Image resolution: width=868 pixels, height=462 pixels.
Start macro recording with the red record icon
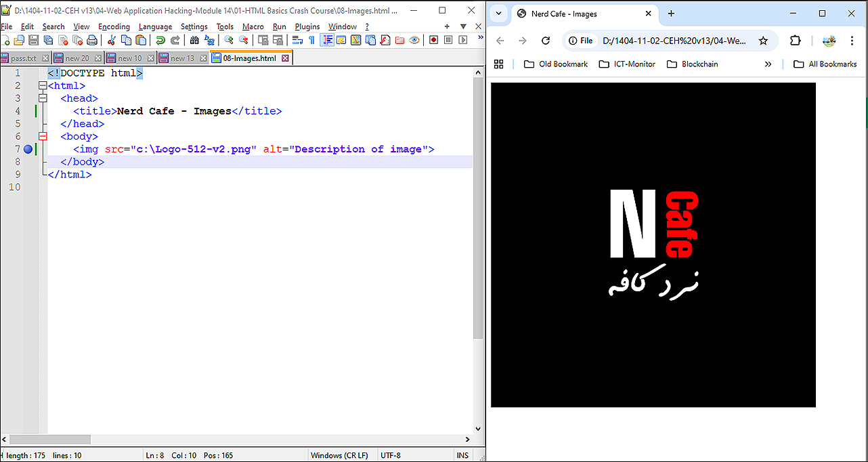click(434, 41)
